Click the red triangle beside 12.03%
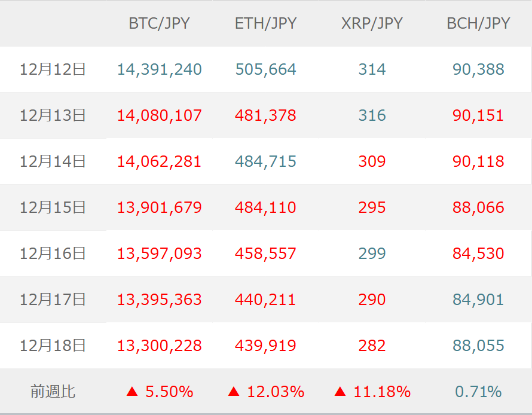532x415 pixels. pyautogui.click(x=234, y=392)
